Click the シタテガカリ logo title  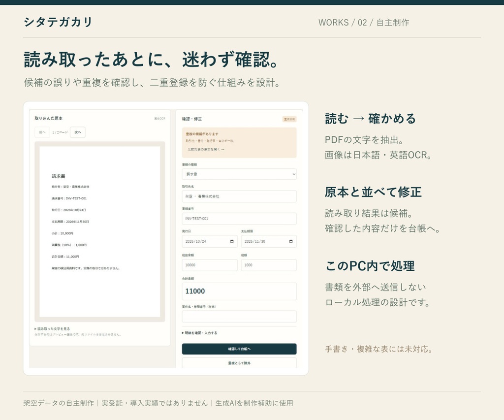pyautogui.click(x=58, y=22)
